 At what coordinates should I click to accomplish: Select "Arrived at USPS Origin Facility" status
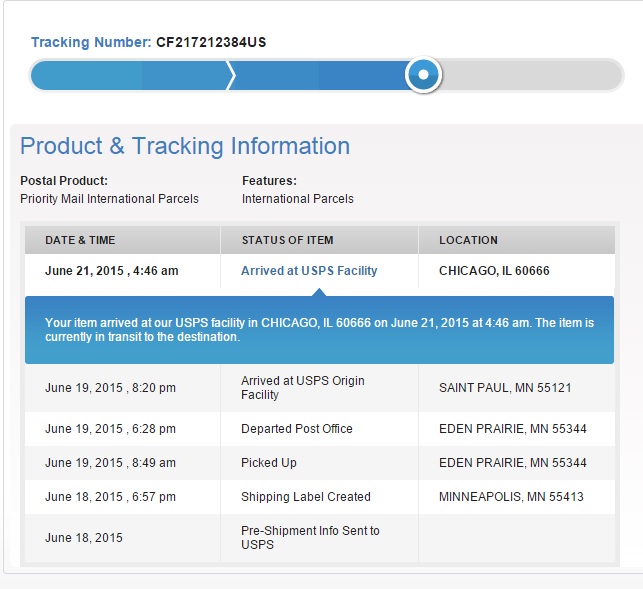(x=302, y=388)
